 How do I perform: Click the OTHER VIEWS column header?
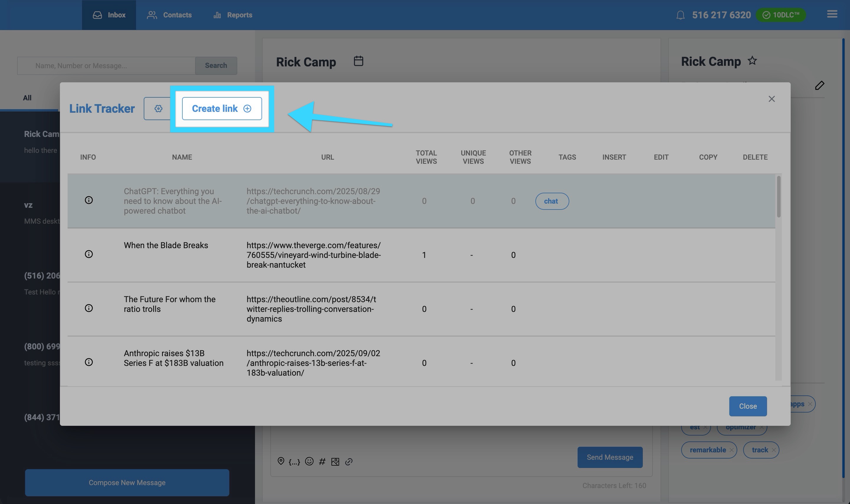click(x=520, y=157)
